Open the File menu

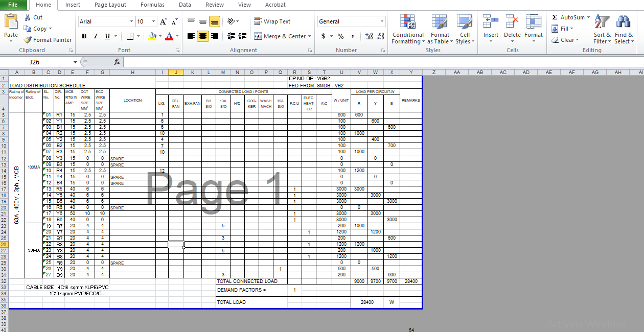[13, 5]
